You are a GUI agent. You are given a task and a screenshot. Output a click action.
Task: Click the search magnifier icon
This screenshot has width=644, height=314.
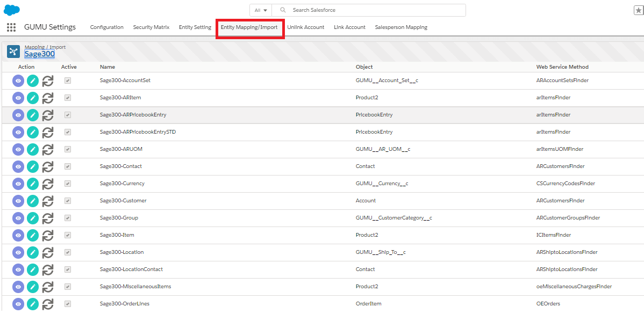click(x=283, y=10)
